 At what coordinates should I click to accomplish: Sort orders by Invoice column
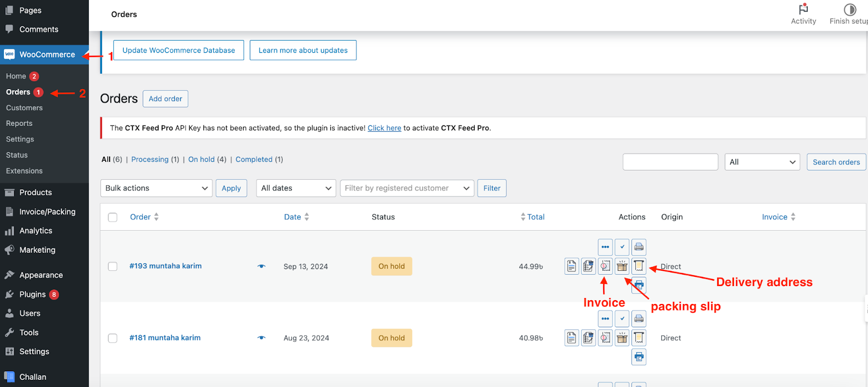click(778, 217)
